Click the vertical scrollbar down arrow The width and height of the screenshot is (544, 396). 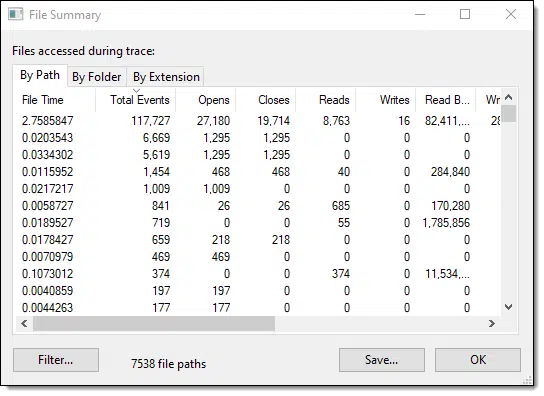(x=509, y=307)
